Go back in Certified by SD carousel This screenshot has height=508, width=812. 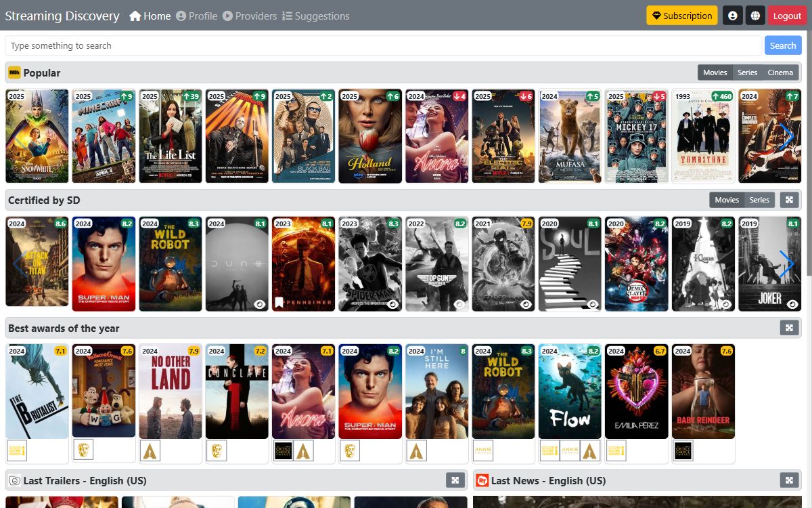(17, 263)
